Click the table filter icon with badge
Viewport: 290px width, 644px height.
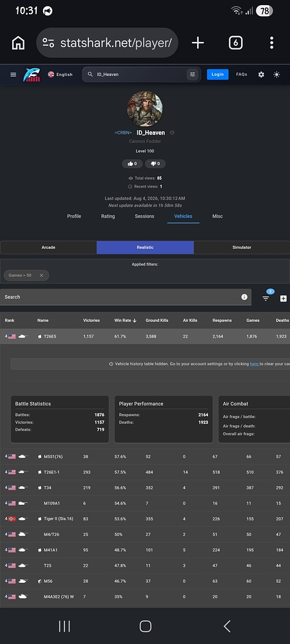(266, 298)
